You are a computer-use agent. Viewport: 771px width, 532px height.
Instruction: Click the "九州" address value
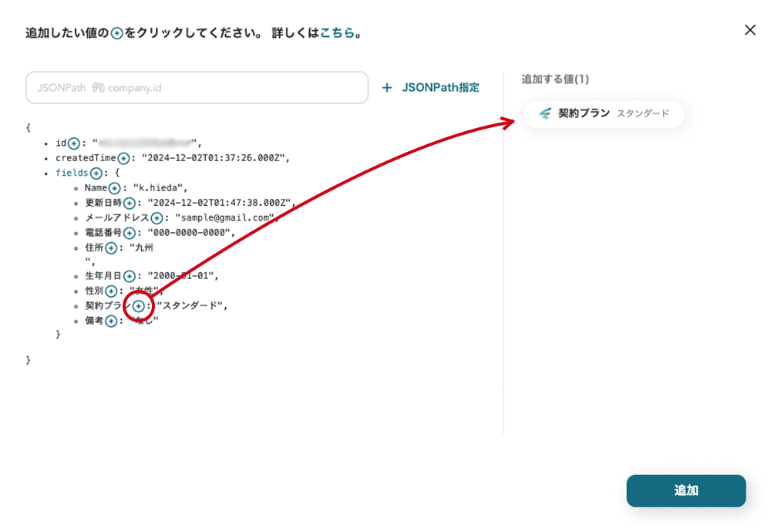[x=141, y=247]
